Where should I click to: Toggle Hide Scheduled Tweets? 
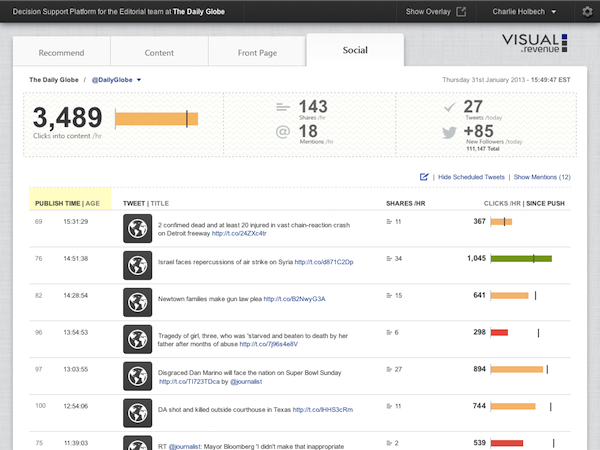coord(471,177)
